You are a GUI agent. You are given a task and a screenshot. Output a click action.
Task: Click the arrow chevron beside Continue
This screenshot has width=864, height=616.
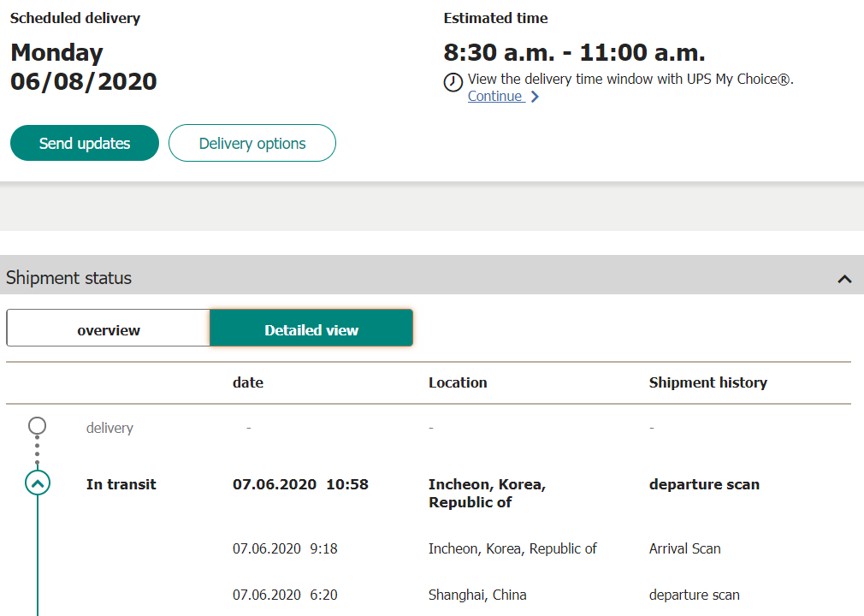point(535,97)
